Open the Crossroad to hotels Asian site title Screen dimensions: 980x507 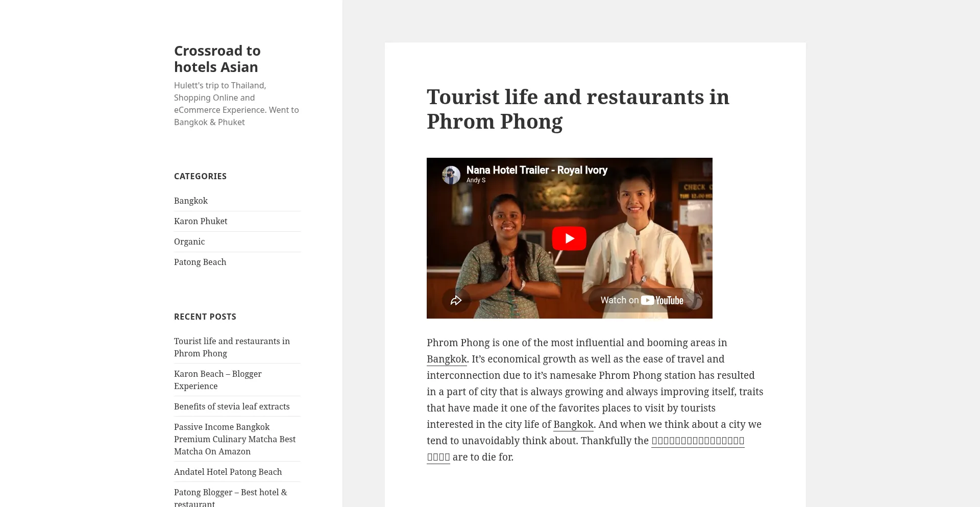(217, 59)
